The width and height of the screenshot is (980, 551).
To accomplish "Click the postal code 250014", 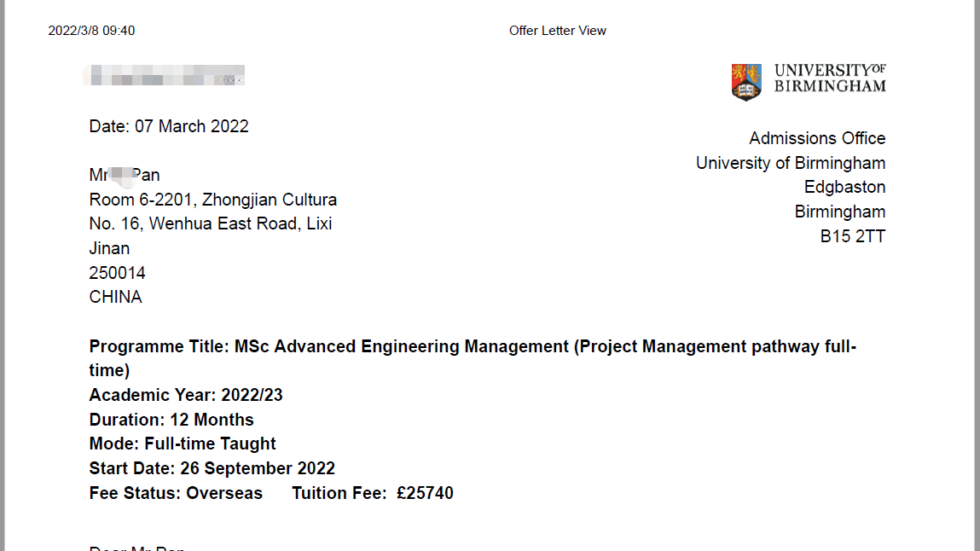I will [117, 273].
